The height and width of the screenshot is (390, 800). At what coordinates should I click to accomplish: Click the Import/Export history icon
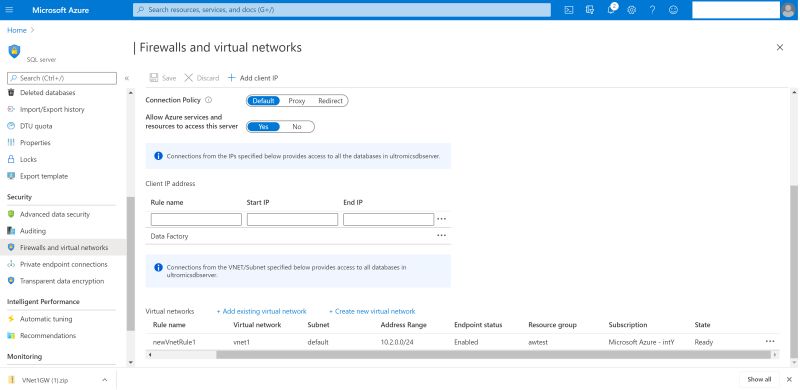(x=11, y=109)
